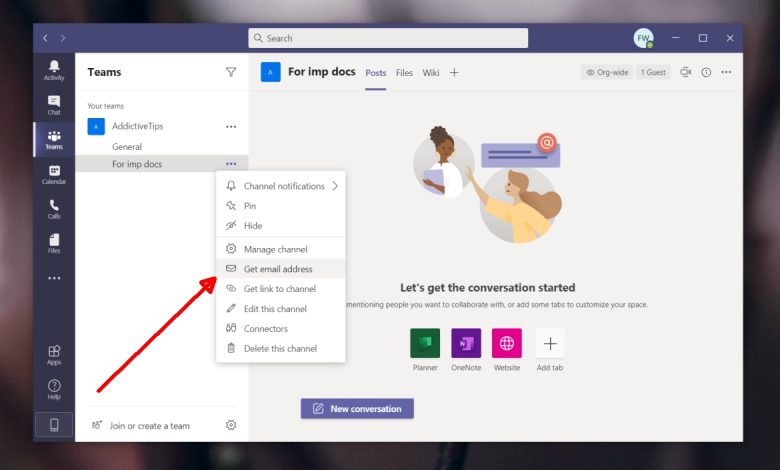This screenshot has width=780, height=470.
Task: Start a New conversation
Action: coord(357,409)
